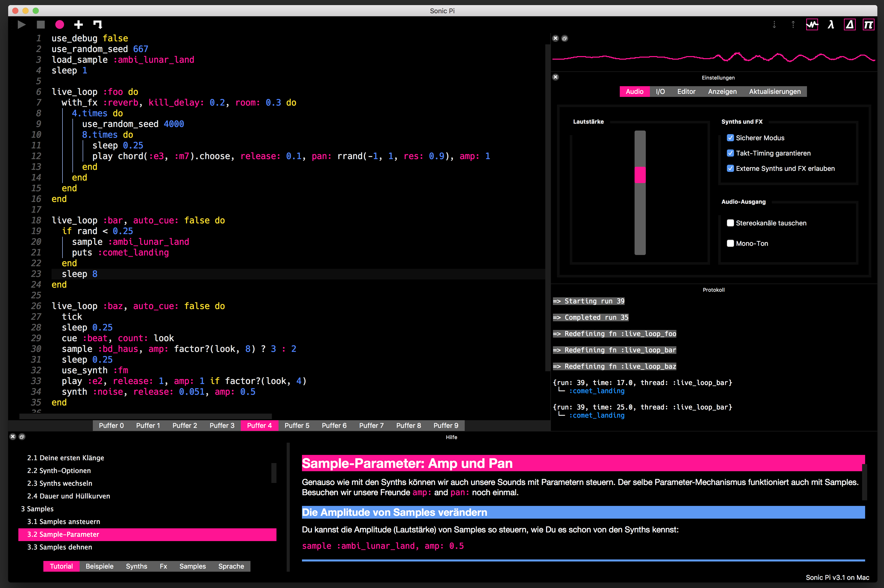
Task: Enable Mono-Ton output
Action: (x=730, y=243)
